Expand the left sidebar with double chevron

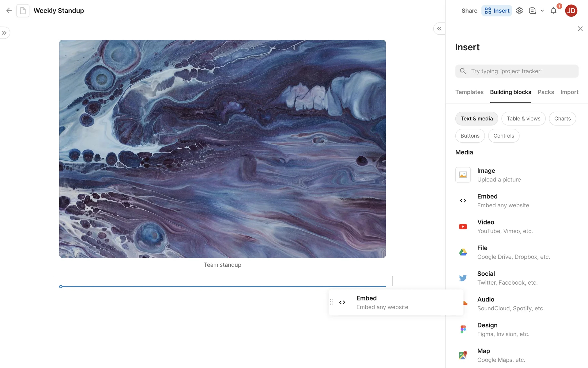4,33
